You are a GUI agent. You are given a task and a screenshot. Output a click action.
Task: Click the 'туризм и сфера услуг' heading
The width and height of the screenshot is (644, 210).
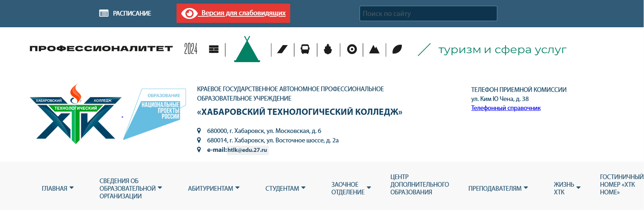coord(502,49)
